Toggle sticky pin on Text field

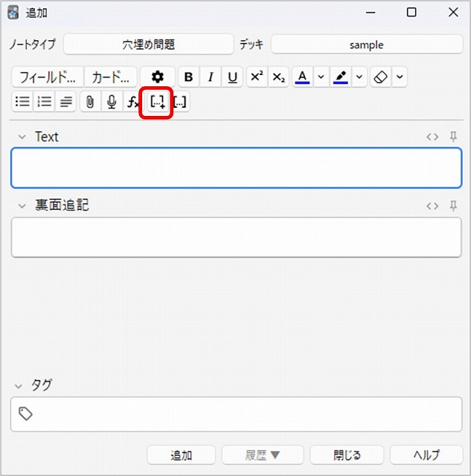pos(453,137)
